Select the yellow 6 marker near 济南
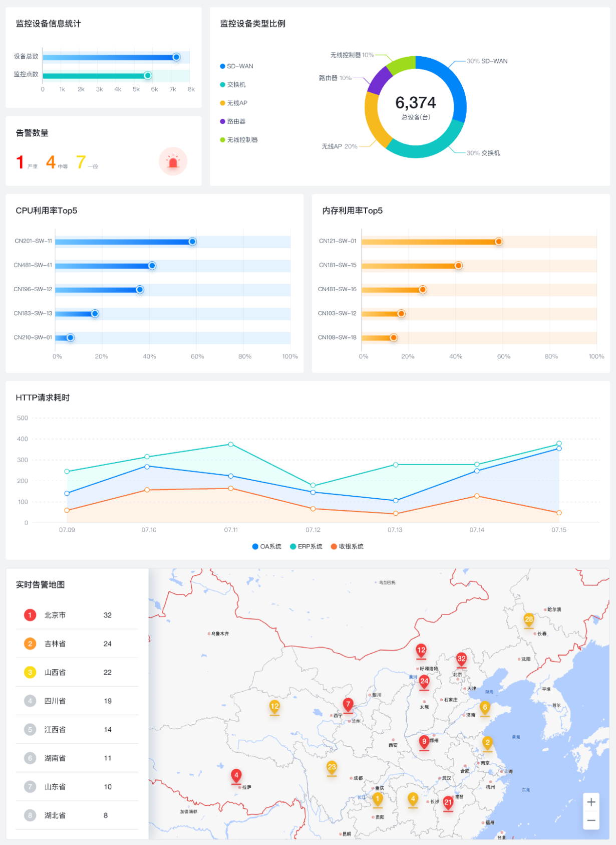Screen dimensions: 616x845 point(485,708)
